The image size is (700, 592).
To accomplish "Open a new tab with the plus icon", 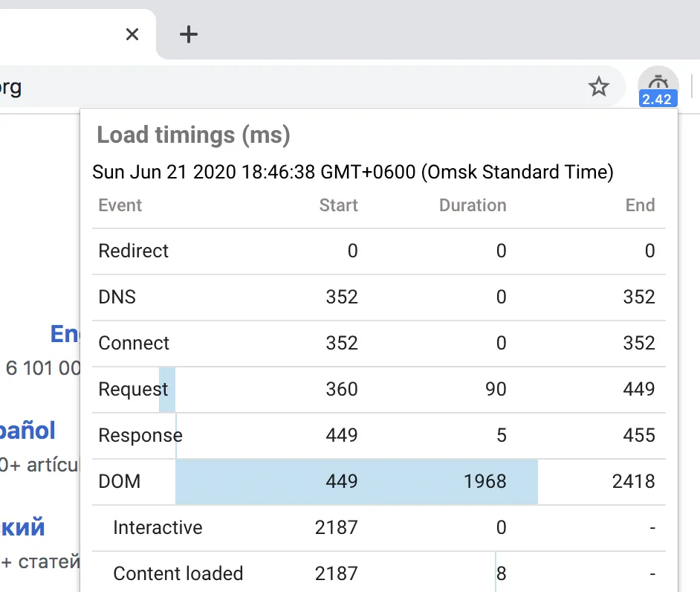I will pyautogui.click(x=188, y=33).
